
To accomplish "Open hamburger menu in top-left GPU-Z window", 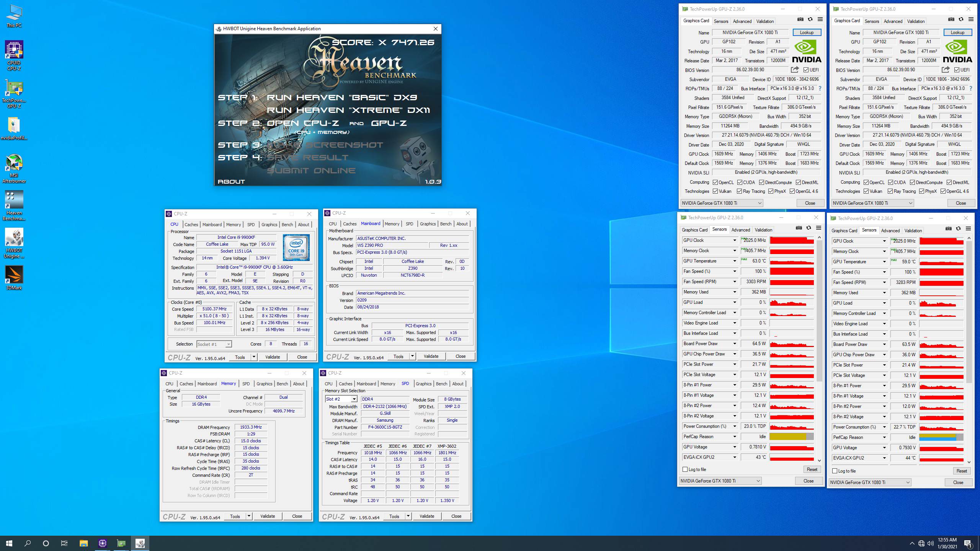I will coord(820,19).
